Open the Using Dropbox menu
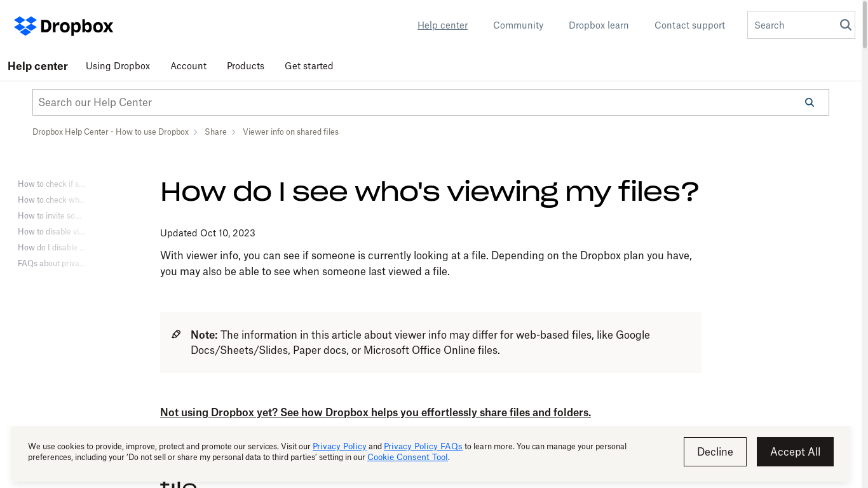 pos(118,66)
